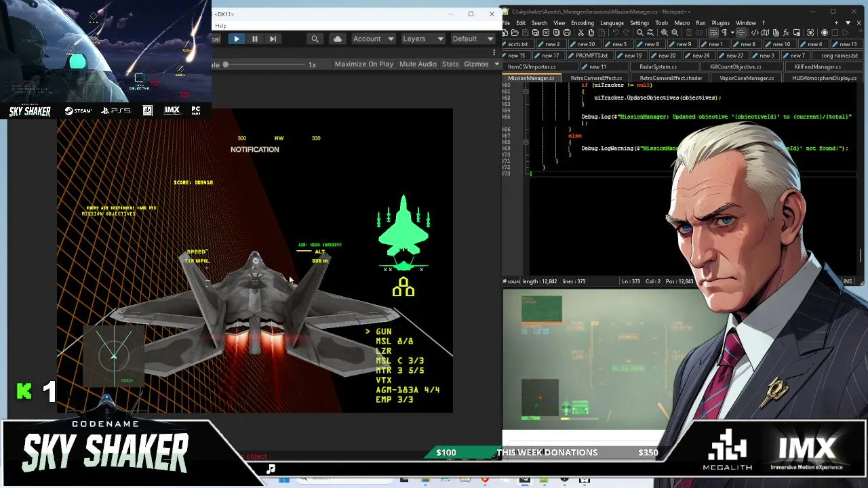Click the Open file icon in Notepad++
This screenshot has height=488, width=868.
coord(515,33)
